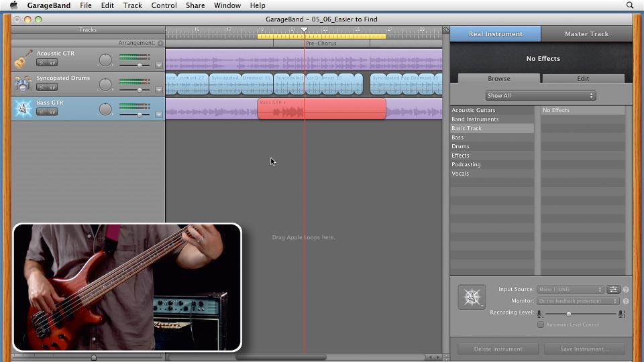644x362 pixels.
Task: Solo the Bass GTR track
Action: pos(52,112)
